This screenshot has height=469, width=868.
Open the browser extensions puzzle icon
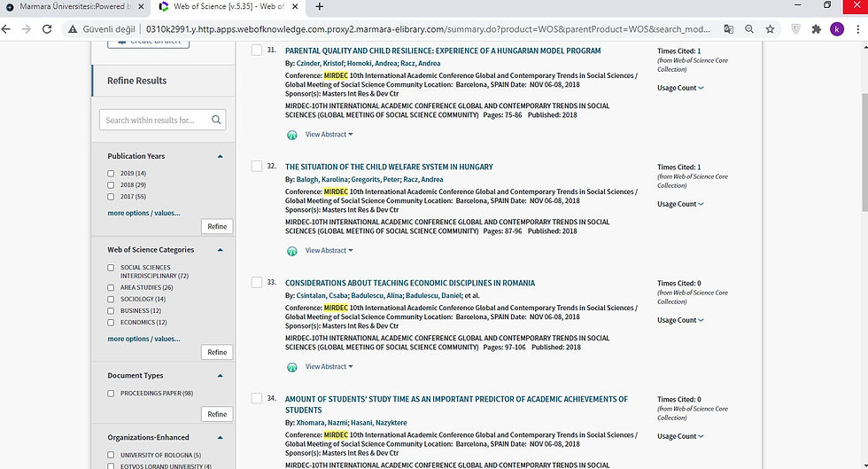(816, 29)
